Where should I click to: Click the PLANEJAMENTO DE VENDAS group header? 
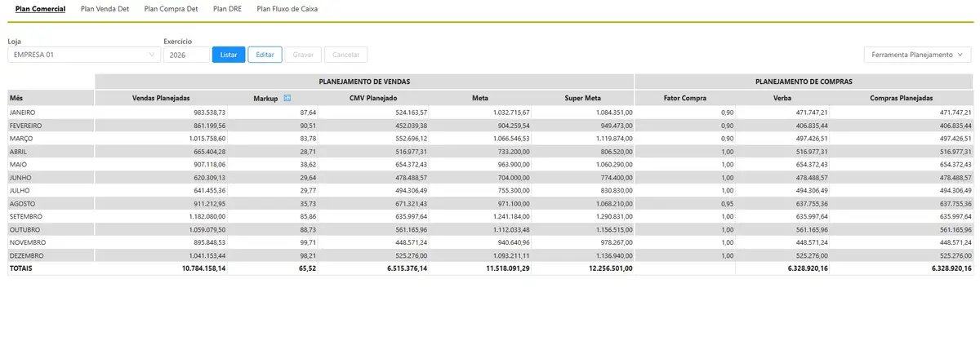coord(364,82)
